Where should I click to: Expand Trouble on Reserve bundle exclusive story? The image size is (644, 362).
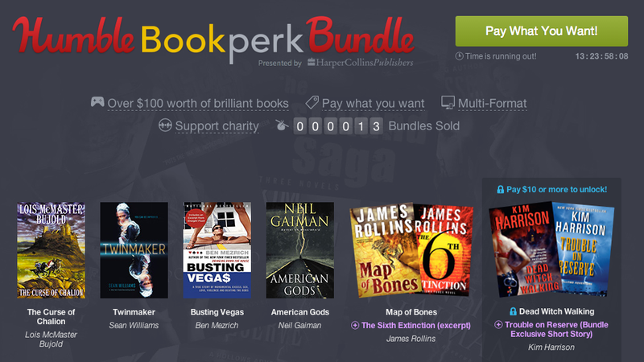[x=556, y=329]
